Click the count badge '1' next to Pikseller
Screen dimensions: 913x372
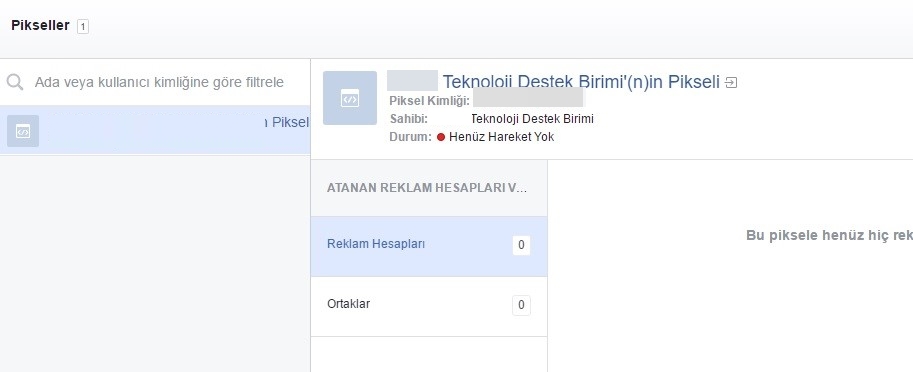tap(83, 26)
